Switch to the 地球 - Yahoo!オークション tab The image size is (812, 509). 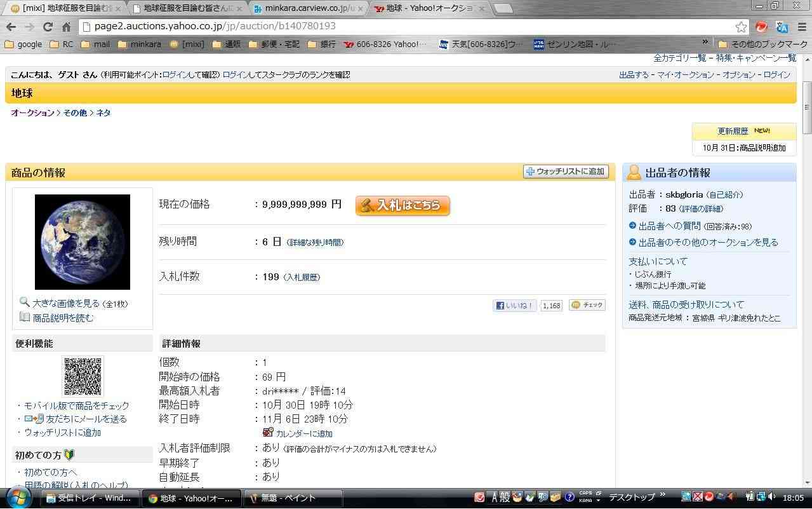point(430,8)
